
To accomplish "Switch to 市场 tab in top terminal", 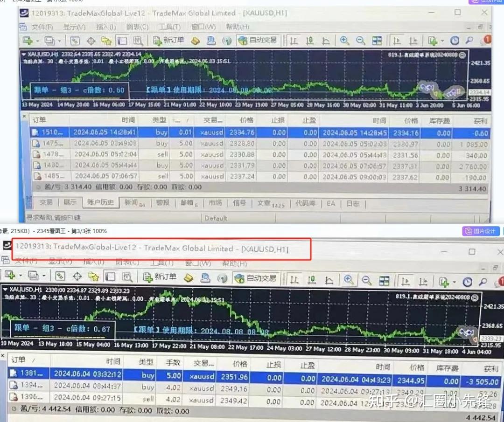I will (215, 203).
